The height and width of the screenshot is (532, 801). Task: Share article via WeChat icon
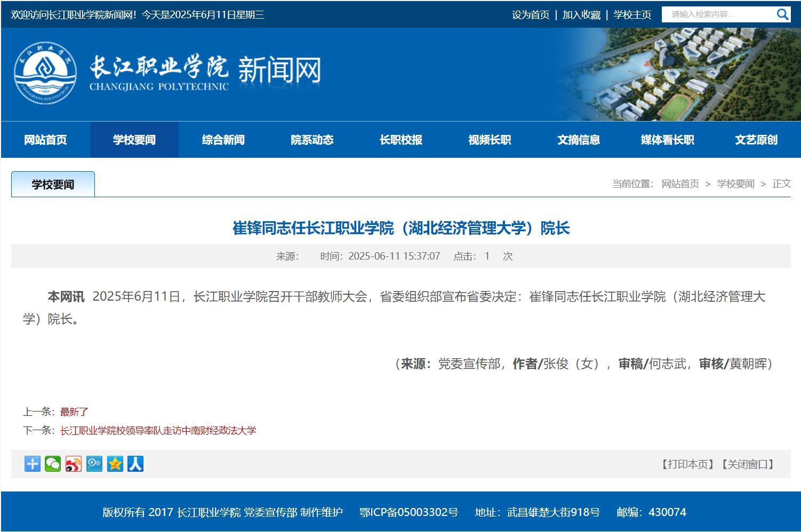53,464
